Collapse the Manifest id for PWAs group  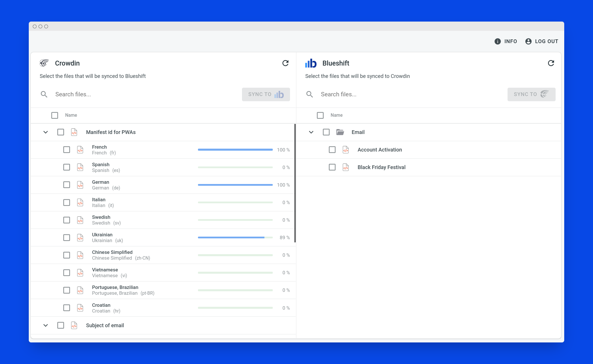click(45, 132)
